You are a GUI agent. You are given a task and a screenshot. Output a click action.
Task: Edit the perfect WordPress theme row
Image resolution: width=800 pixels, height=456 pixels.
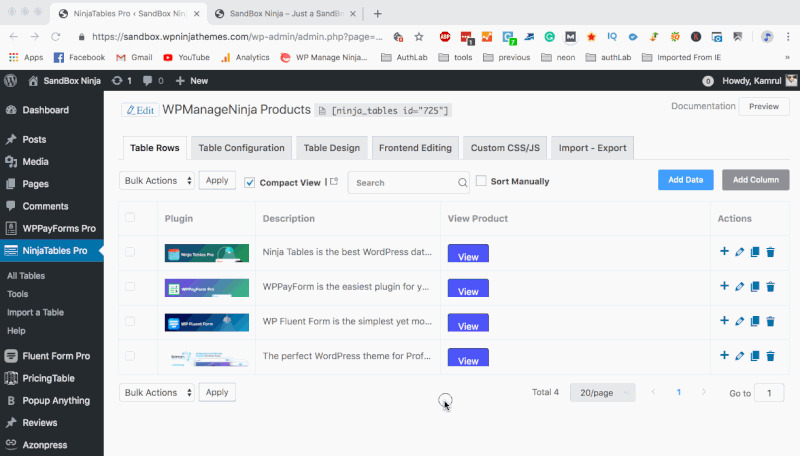point(739,356)
